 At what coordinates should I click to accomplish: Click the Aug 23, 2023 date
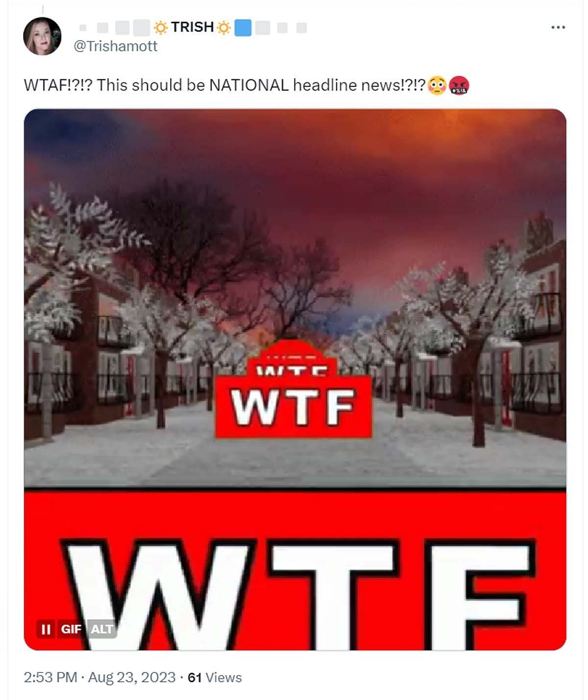(132, 677)
